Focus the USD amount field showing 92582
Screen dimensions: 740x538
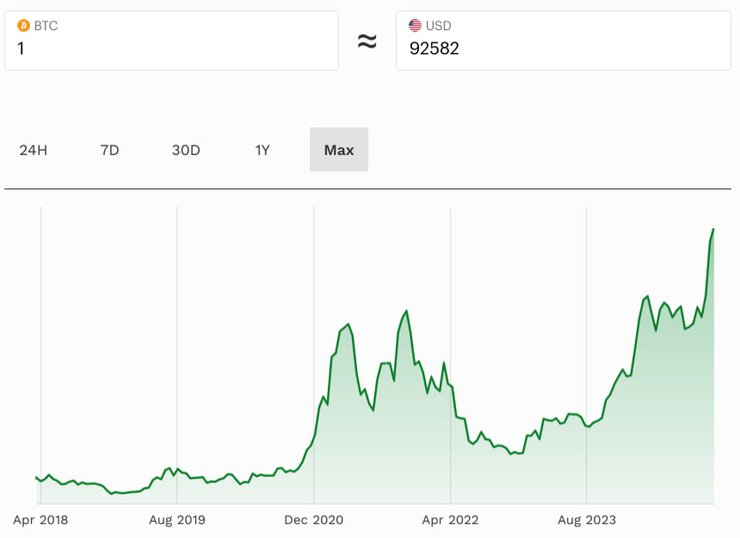coord(562,48)
